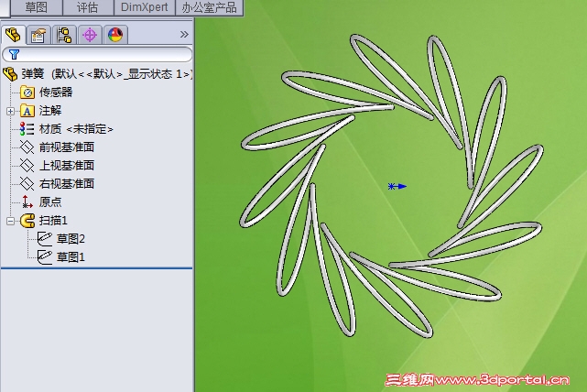Click the 弹簧 part icon
The height and width of the screenshot is (392, 587).
click(10, 74)
